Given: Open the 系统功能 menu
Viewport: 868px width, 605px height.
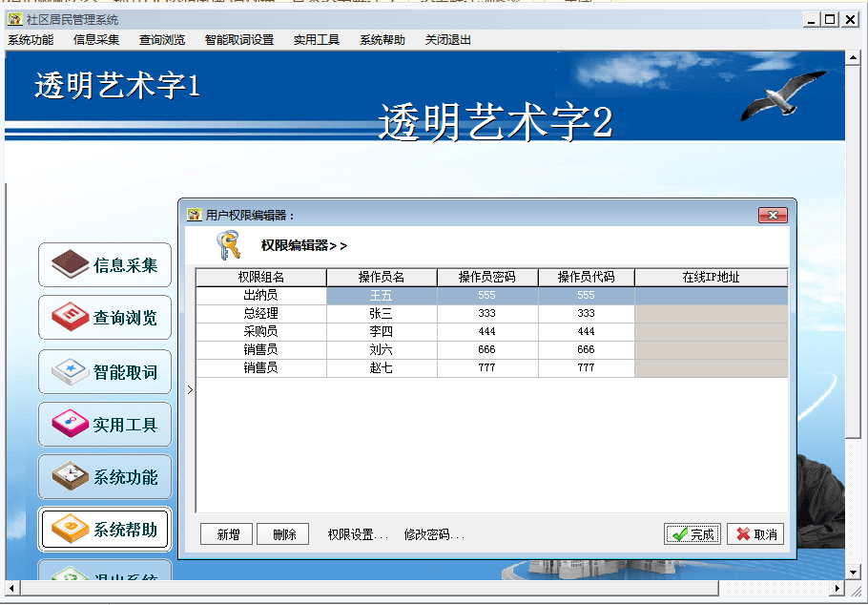Looking at the screenshot, I should pos(31,40).
